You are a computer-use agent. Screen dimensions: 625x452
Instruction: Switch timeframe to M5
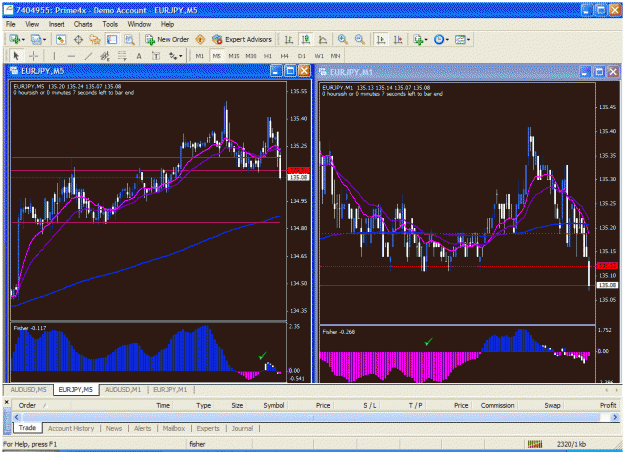pyautogui.click(x=216, y=56)
